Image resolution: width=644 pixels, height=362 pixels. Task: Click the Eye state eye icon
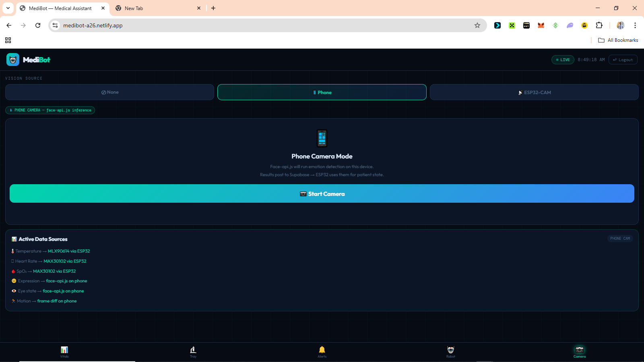14,291
